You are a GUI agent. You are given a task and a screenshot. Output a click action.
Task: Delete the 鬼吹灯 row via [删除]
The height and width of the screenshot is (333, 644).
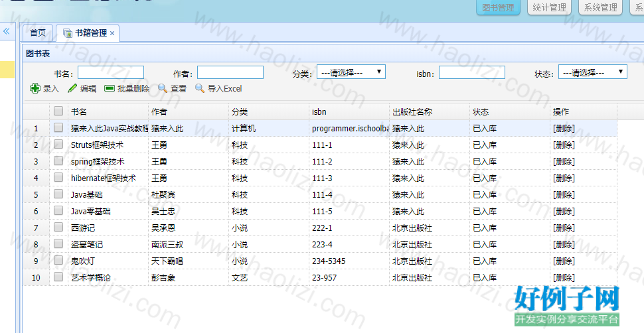pyautogui.click(x=564, y=261)
